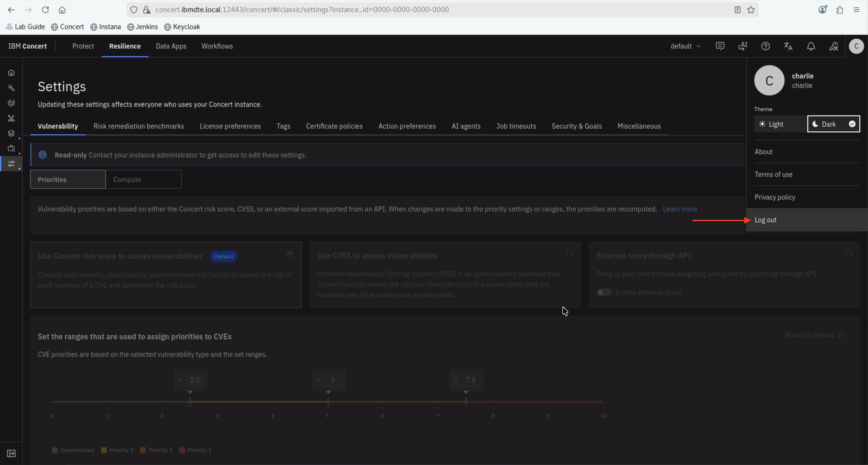Select the Vulnerability settings tab
Image resolution: width=868 pixels, height=465 pixels.
click(x=58, y=126)
